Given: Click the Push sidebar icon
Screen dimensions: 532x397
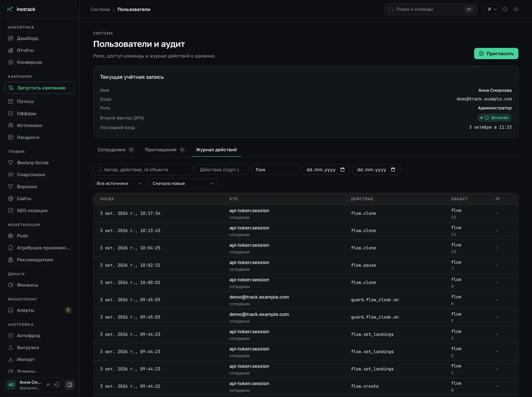Looking at the screenshot, I should (x=11, y=236).
